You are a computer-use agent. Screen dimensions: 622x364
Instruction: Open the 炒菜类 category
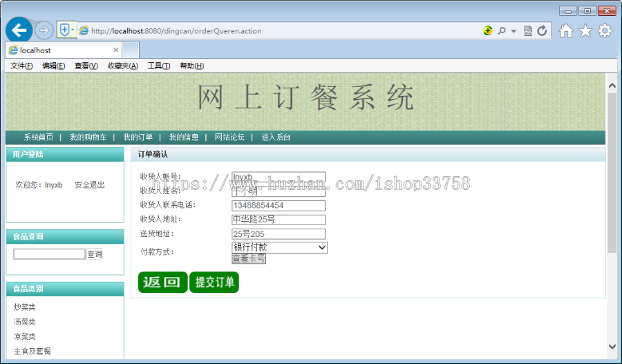[25, 307]
